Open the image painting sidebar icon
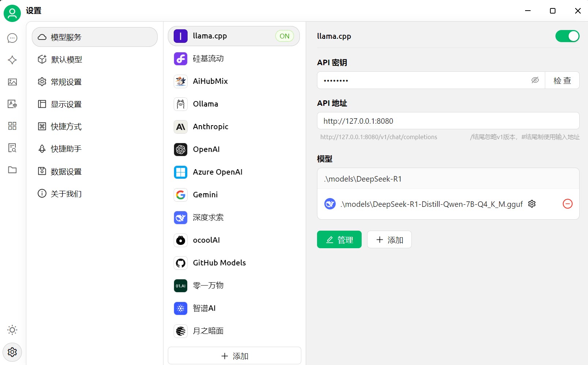Viewport: 588px width, 365px height. pos(12,82)
